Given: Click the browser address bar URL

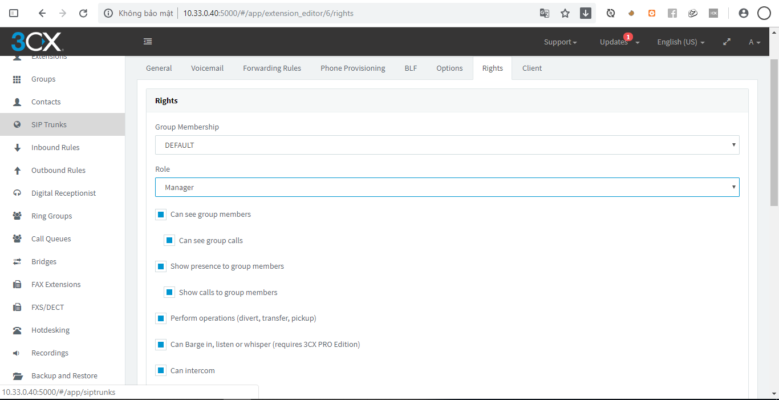Looking at the screenshot, I should click(x=260, y=13).
